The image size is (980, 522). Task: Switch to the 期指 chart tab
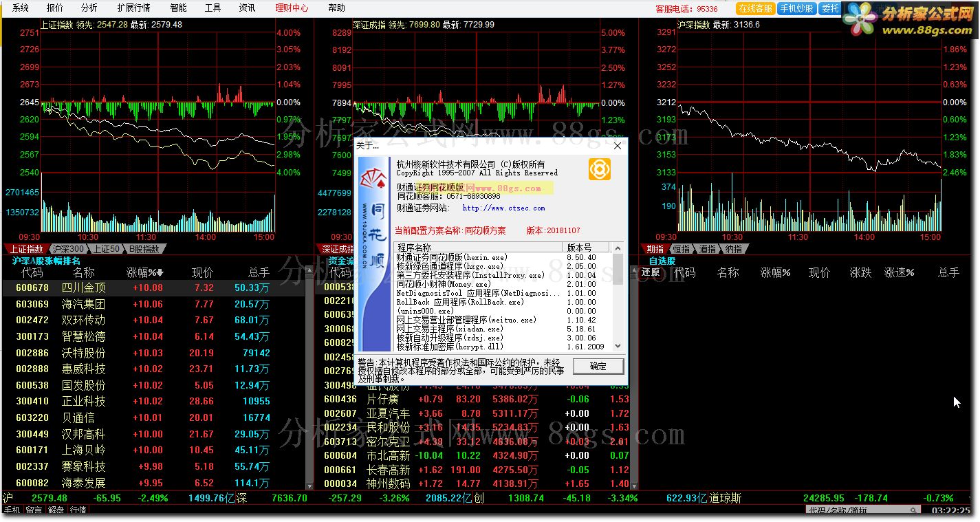click(x=655, y=249)
